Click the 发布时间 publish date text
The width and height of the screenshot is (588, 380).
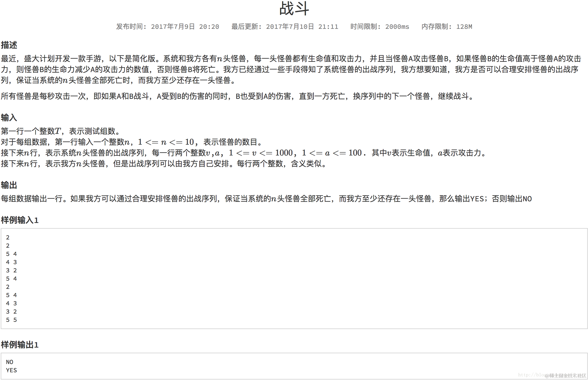pos(167,27)
